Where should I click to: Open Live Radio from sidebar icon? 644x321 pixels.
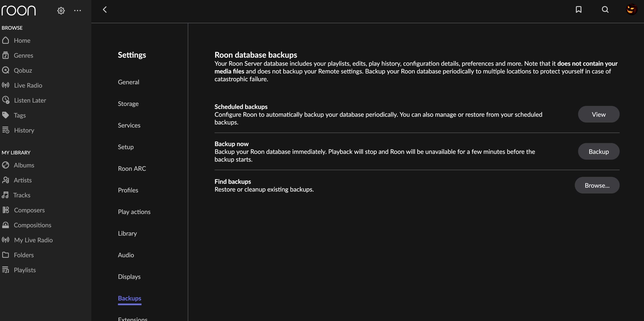[x=6, y=85]
